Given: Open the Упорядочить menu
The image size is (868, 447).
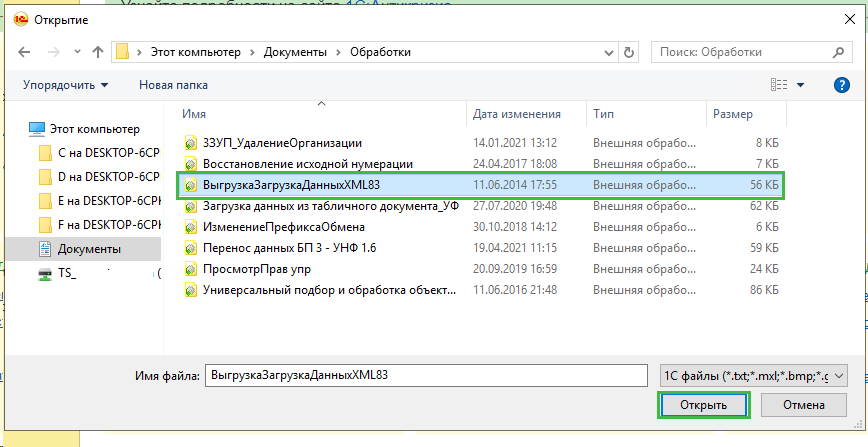Looking at the screenshot, I should [65, 85].
